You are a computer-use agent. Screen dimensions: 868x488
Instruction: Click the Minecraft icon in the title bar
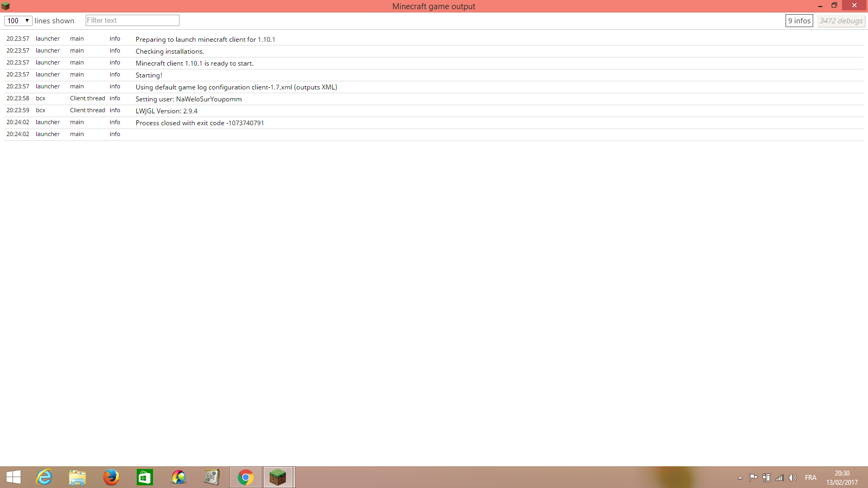click(5, 6)
